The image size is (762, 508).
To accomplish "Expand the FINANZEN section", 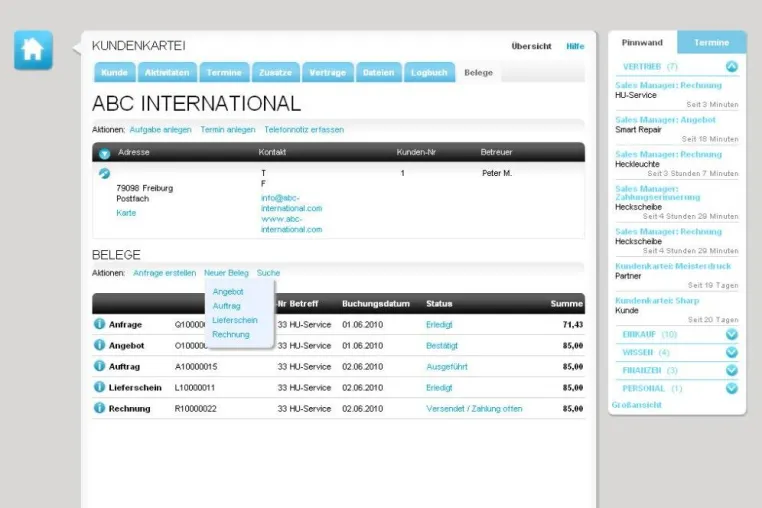I will pyautogui.click(x=731, y=370).
